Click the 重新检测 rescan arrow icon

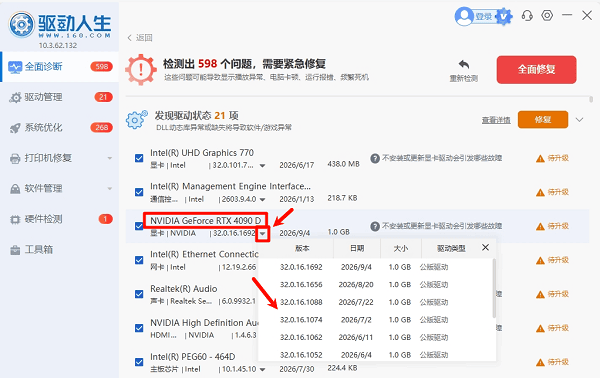(464, 64)
